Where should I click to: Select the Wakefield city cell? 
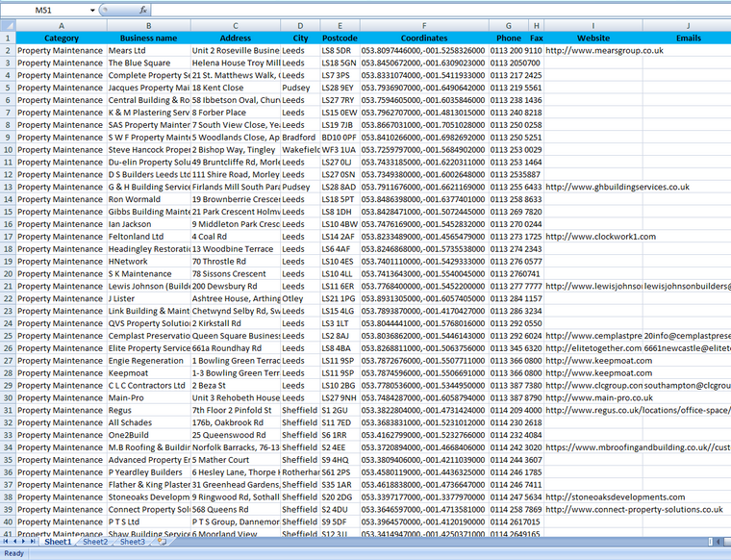click(x=300, y=150)
